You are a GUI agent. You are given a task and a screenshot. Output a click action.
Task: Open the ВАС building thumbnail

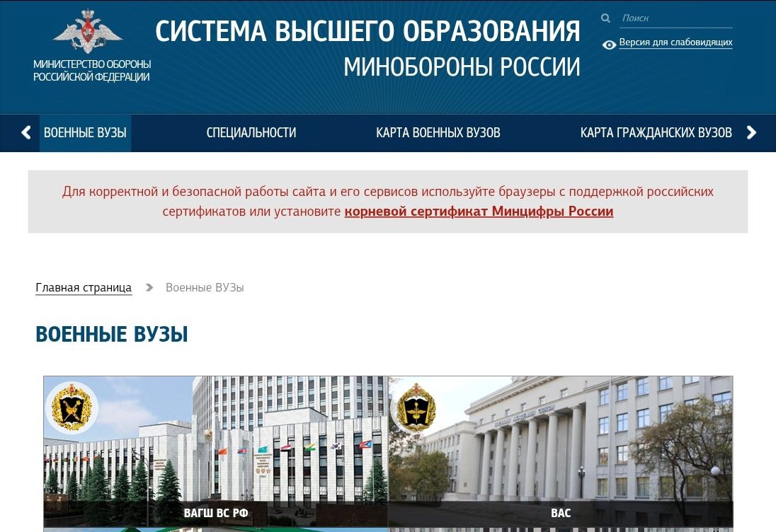(560, 451)
